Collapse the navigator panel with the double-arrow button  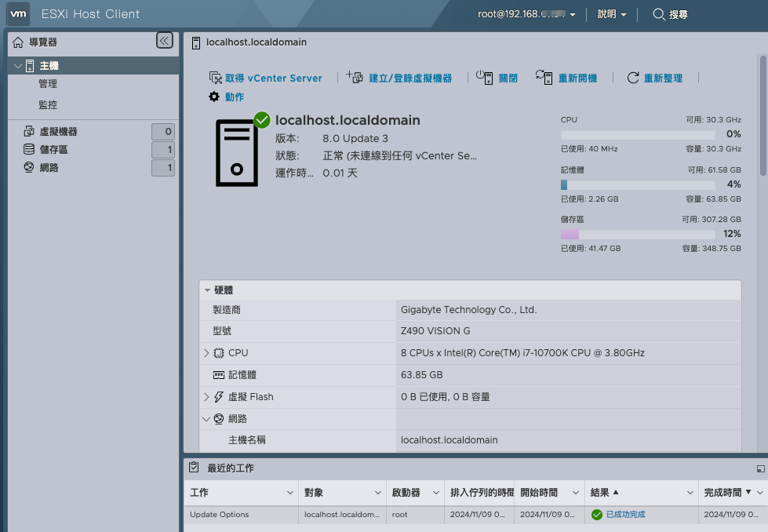(165, 41)
